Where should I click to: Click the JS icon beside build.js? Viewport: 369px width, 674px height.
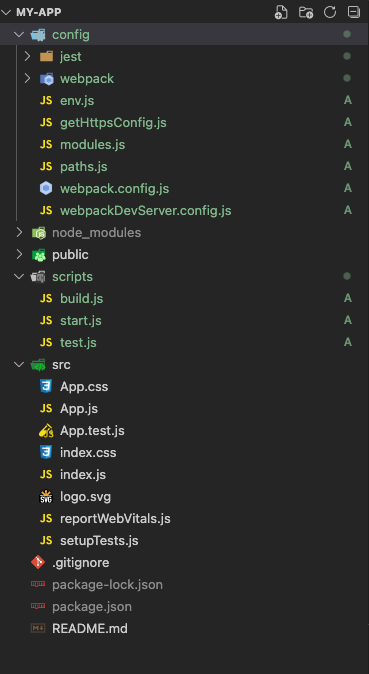[x=46, y=298]
